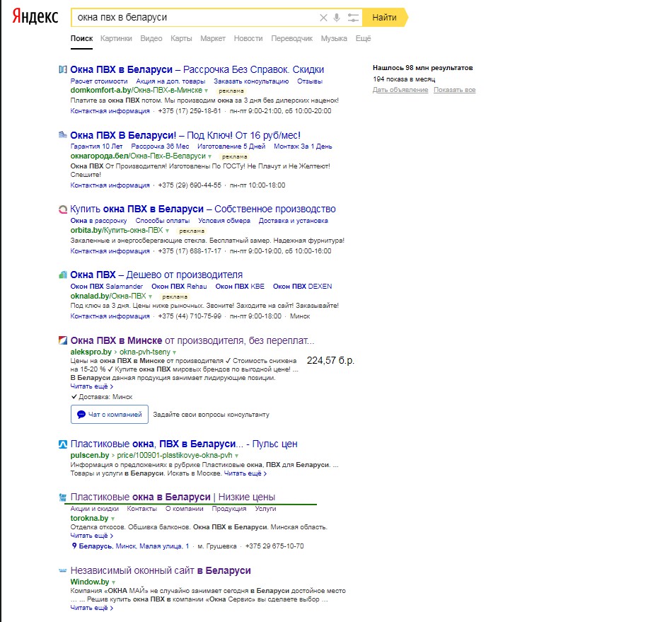Expand Читать ещё under torokna.by snippet
Image resolution: width=672 pixels, height=622 pixels.
point(92,536)
